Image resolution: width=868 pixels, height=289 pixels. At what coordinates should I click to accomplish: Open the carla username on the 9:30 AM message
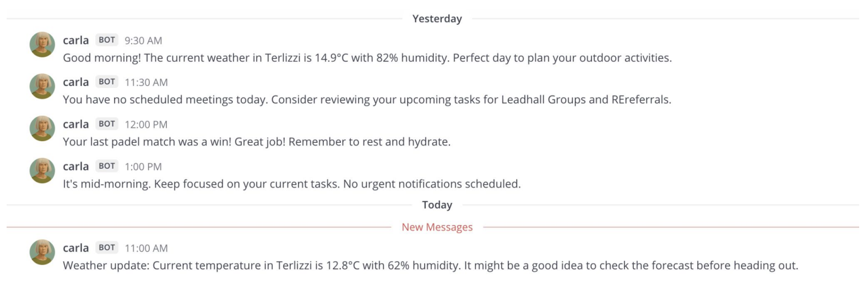76,40
